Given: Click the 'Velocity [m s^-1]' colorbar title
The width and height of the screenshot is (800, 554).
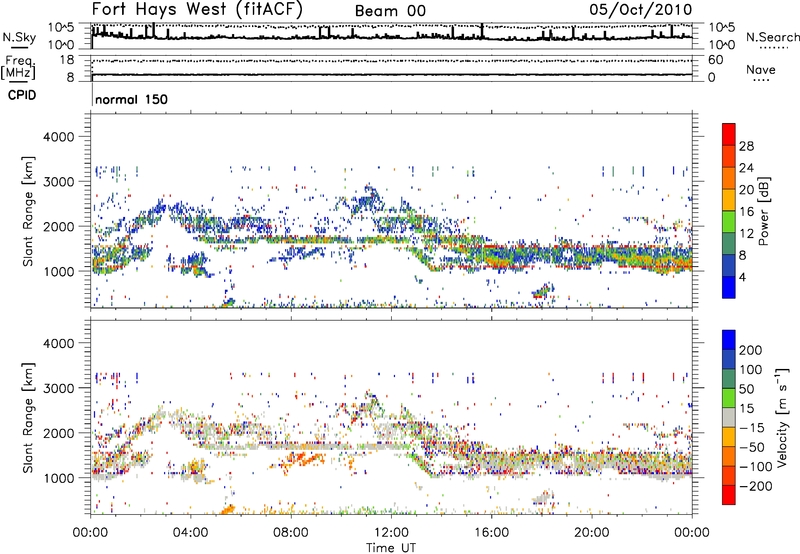Looking at the screenshot, I should point(782,417).
